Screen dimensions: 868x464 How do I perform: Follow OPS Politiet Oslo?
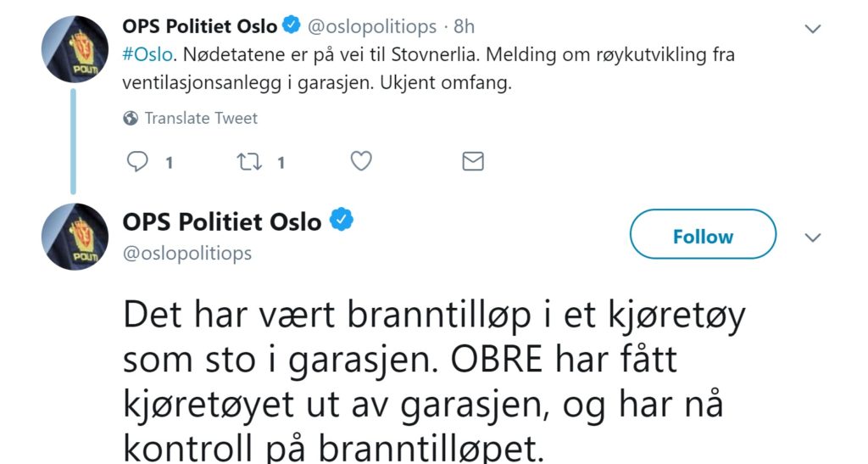(703, 236)
